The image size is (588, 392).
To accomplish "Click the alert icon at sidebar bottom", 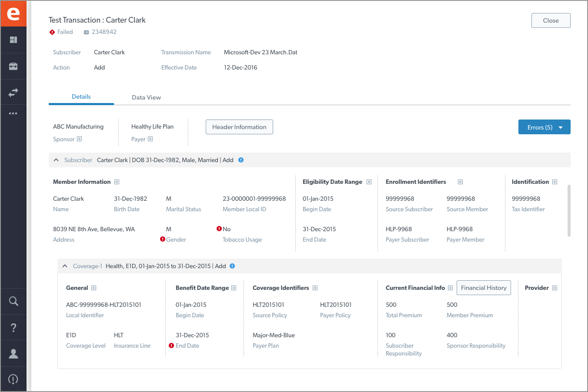I will point(13,379).
